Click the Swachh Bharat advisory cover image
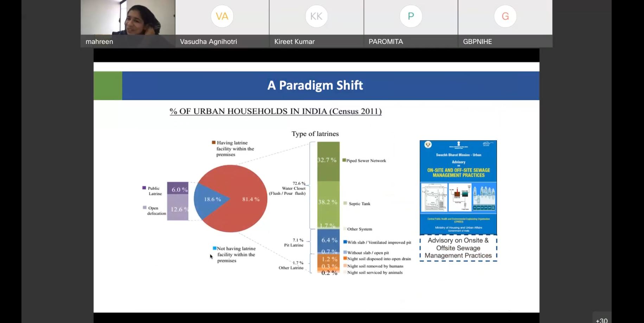 (458, 187)
